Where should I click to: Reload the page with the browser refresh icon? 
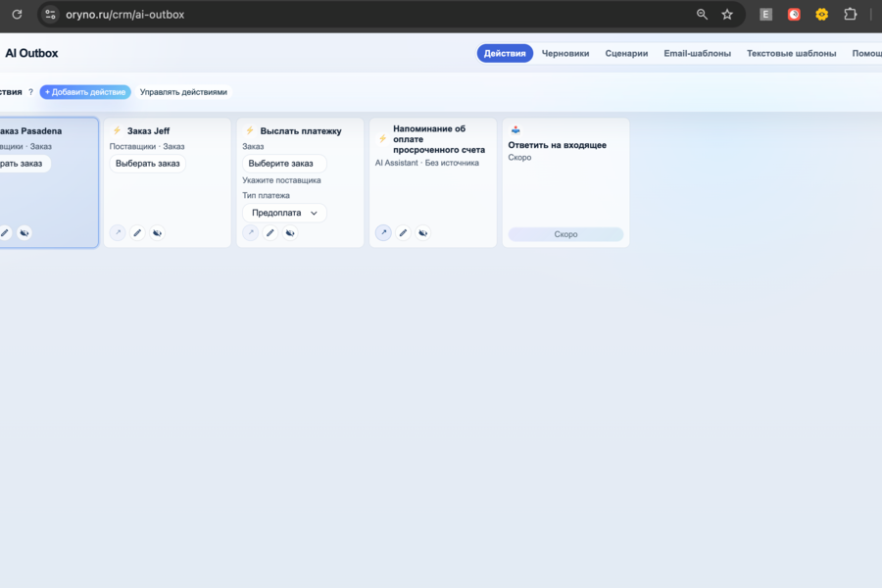(17, 14)
